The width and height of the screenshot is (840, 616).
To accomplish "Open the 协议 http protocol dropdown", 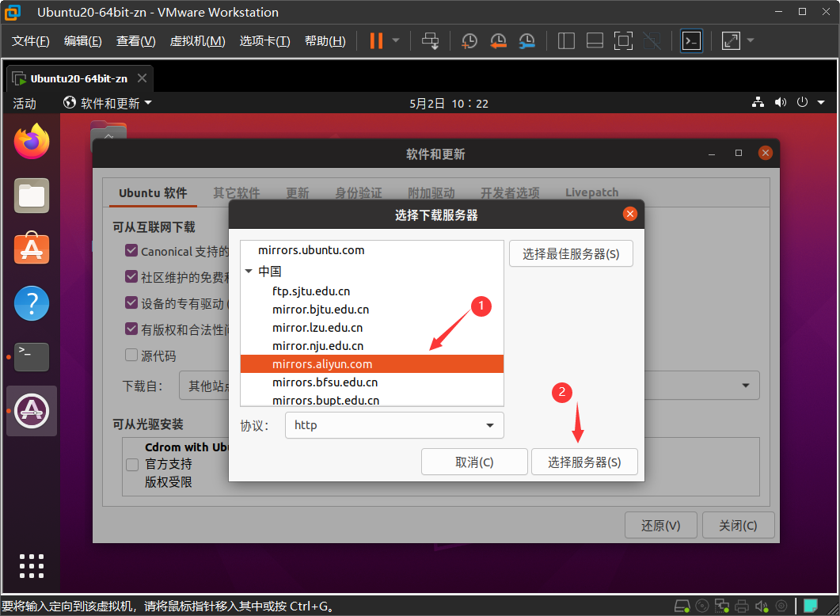I will point(394,425).
